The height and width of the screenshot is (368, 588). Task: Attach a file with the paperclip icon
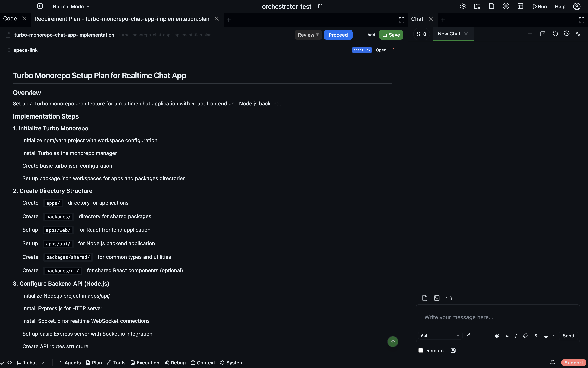[525, 336]
